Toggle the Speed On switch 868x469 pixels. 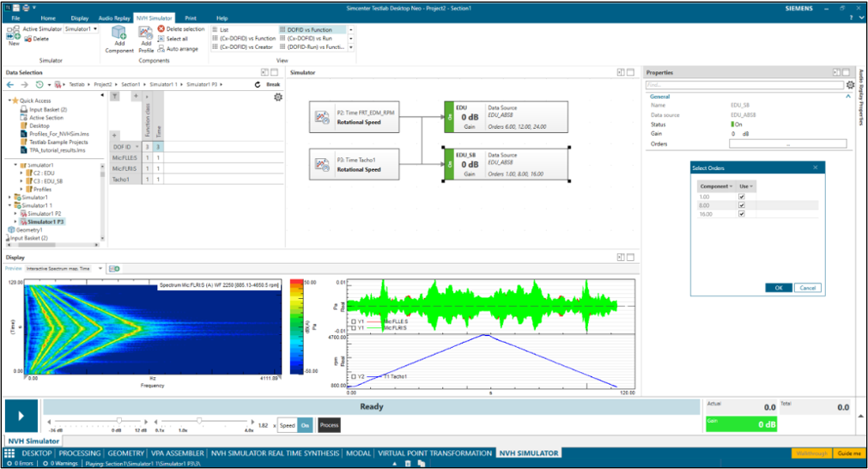[306, 425]
